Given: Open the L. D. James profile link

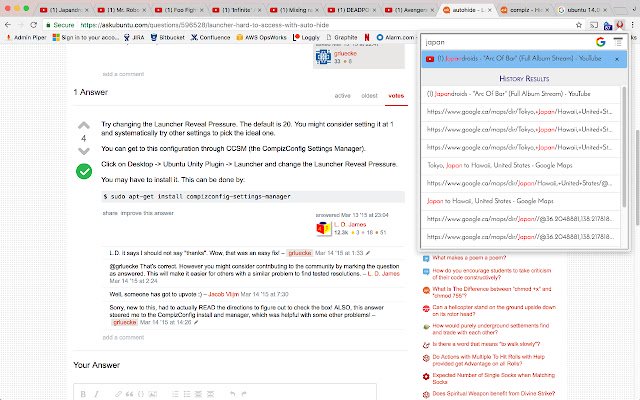Looking at the screenshot, I should [350, 224].
